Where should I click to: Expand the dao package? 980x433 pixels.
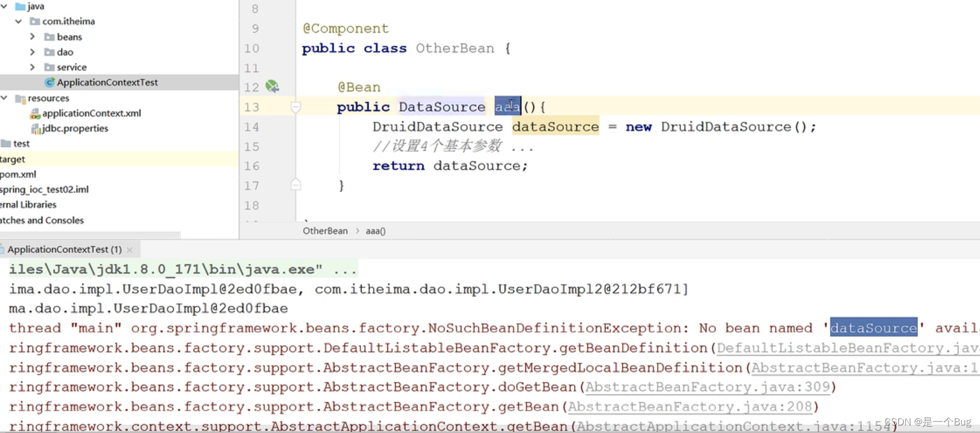[33, 52]
